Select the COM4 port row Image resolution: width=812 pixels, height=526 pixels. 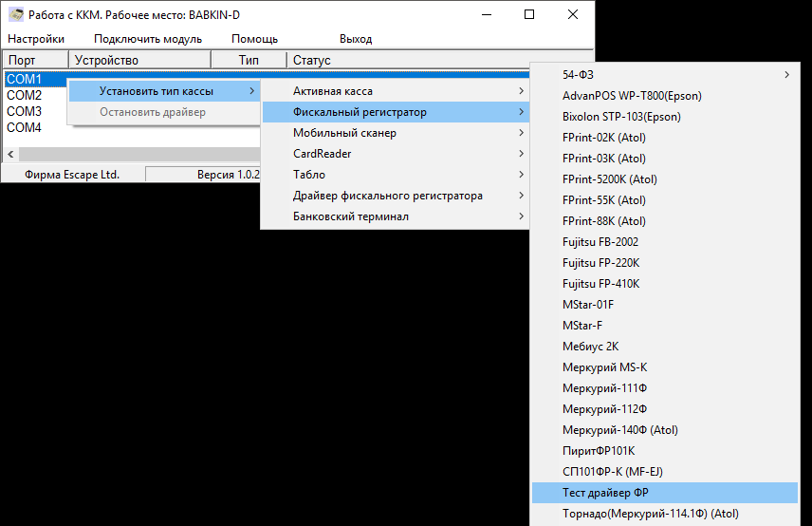[25, 127]
